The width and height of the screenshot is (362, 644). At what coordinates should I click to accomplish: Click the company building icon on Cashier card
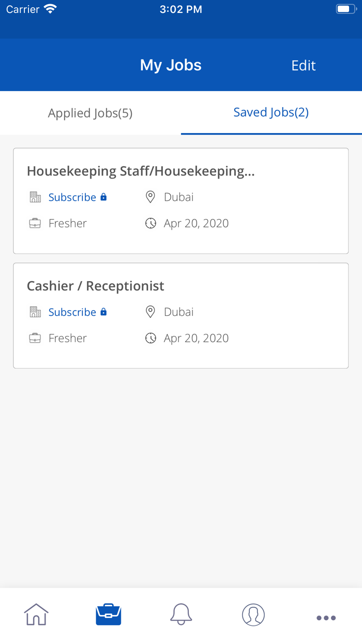pos(34,312)
